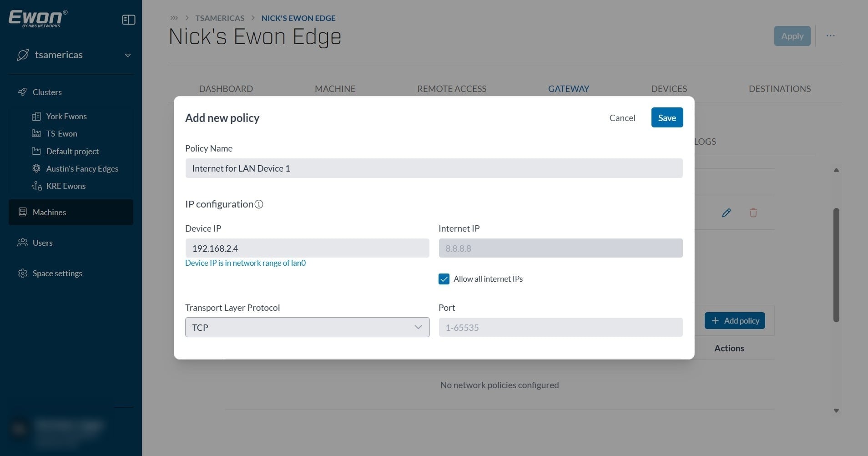Image resolution: width=868 pixels, height=456 pixels.
Task: Collapse the sidebar panel icon
Action: pyautogui.click(x=129, y=20)
